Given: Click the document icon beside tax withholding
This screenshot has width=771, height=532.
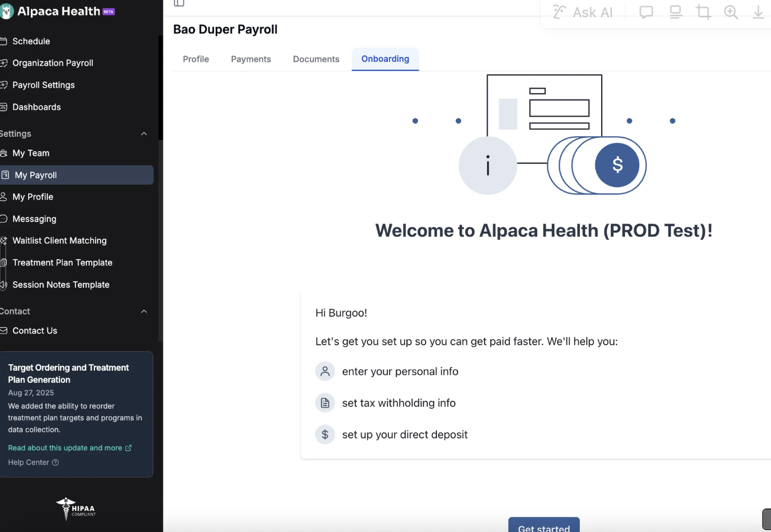Looking at the screenshot, I should point(325,403).
